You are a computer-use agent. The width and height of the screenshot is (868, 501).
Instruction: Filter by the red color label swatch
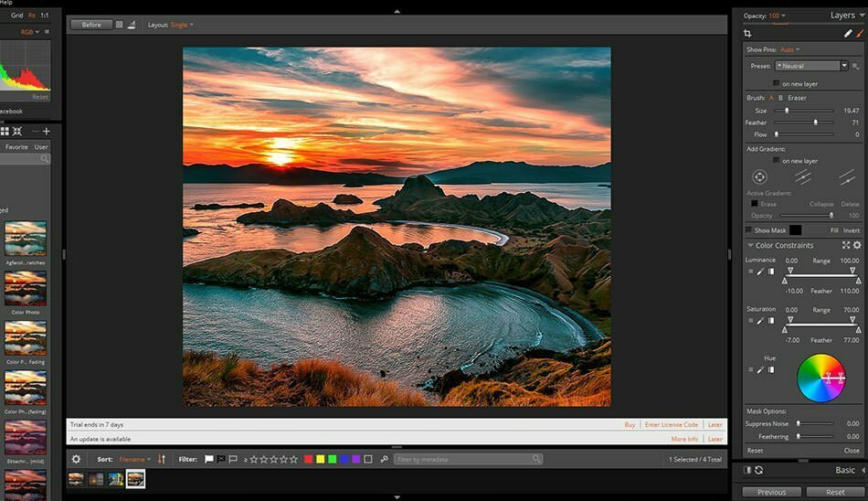pos(309,459)
